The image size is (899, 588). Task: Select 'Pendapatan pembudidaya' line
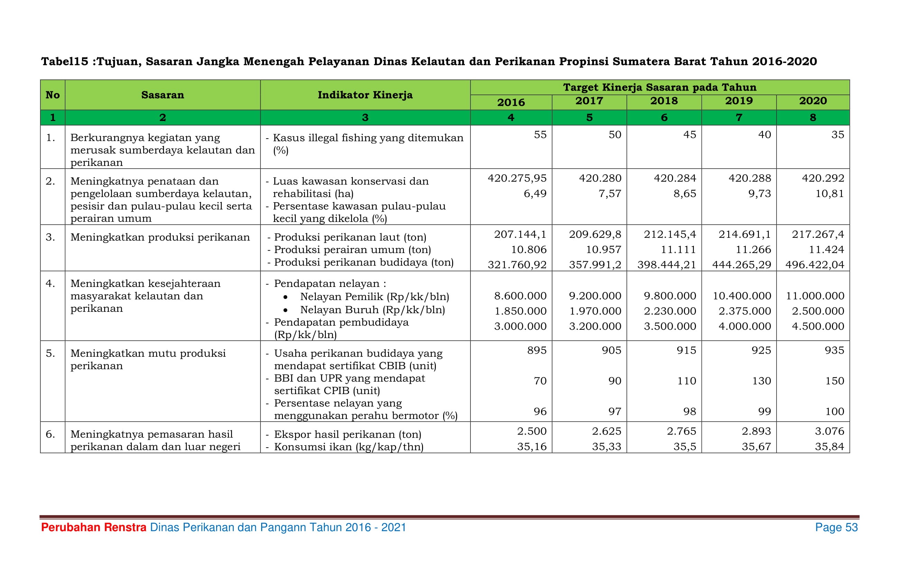coord(337,328)
